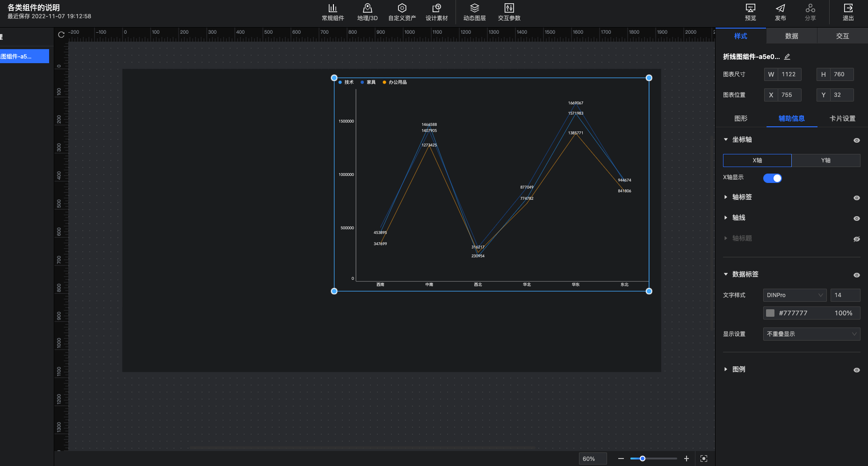The image size is (868, 466).
Task: Toggle 坐标轴 section visibility eye
Action: (x=856, y=140)
